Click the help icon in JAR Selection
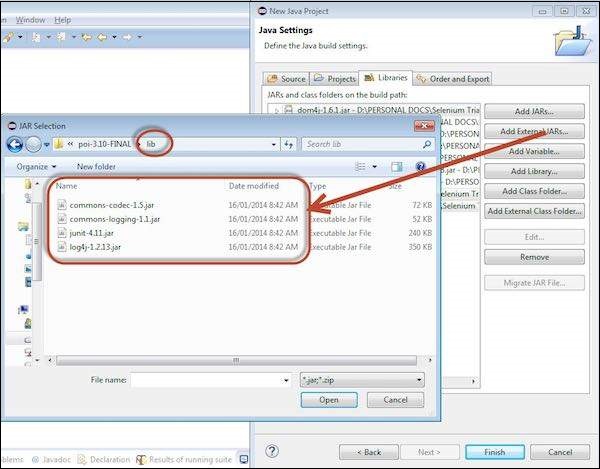600x469 pixels. pos(420,166)
